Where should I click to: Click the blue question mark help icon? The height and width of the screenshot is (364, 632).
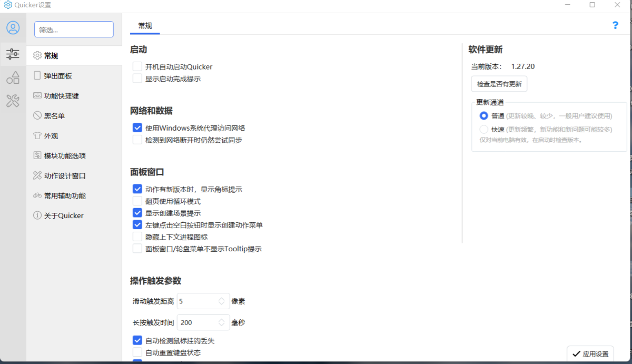615,25
